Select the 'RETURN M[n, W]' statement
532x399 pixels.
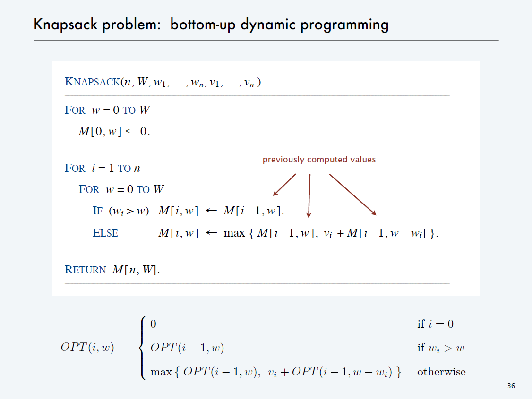[x=112, y=270]
